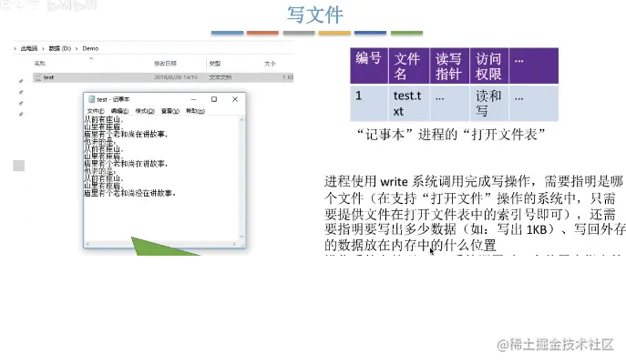Click Notepad's scroll-right arrow
The width and height of the screenshot is (626, 364).
pyautogui.click(x=234, y=244)
